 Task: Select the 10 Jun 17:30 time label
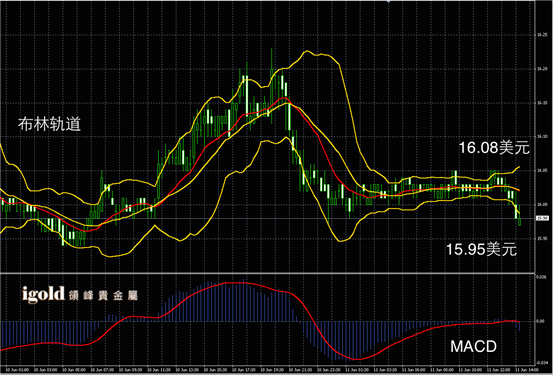(x=247, y=370)
